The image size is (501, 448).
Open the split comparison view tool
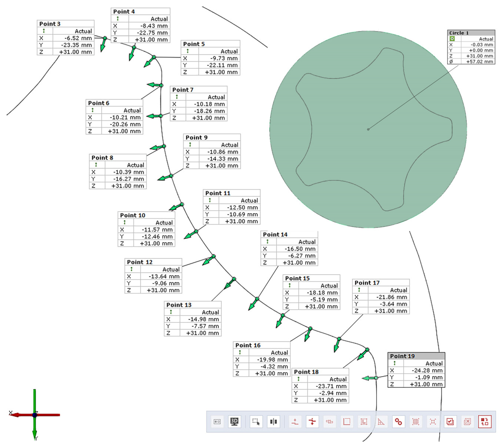coord(274,421)
